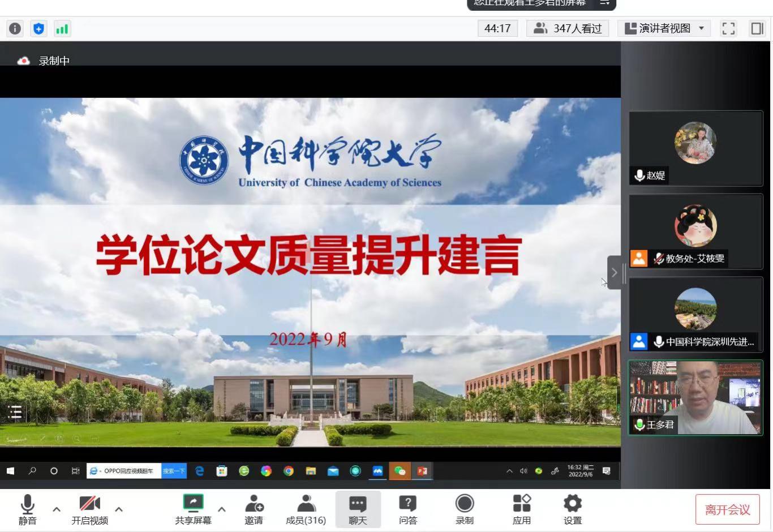Check the green network signal icon
The width and height of the screenshot is (773, 532).
click(x=62, y=28)
